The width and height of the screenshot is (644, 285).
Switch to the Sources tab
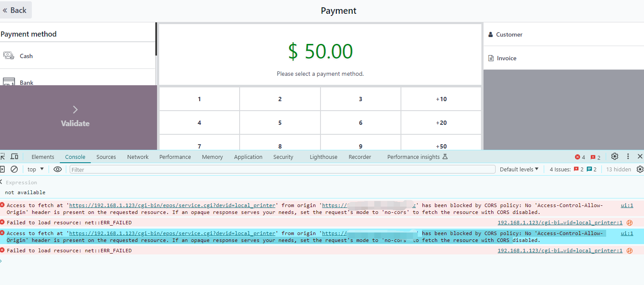(106, 157)
